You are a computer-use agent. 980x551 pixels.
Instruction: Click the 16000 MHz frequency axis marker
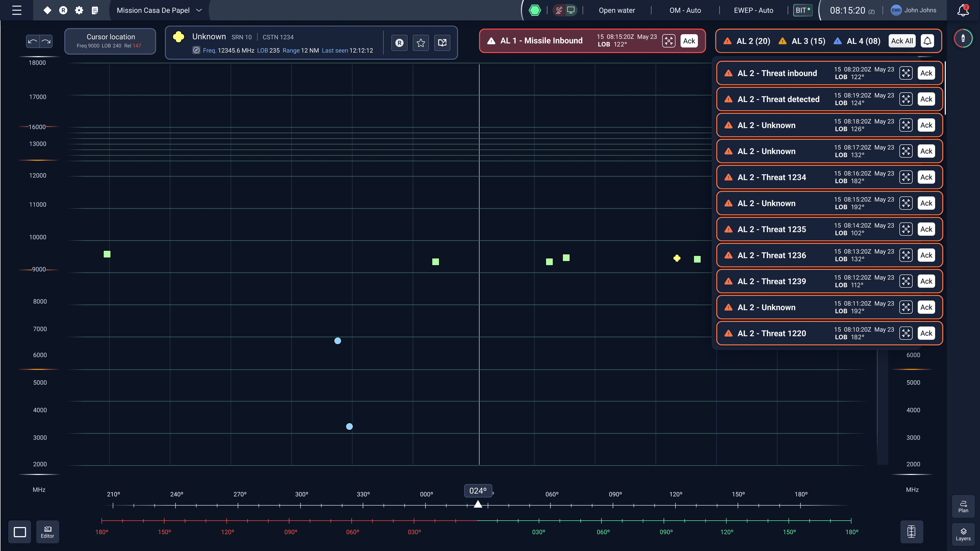[x=37, y=127]
